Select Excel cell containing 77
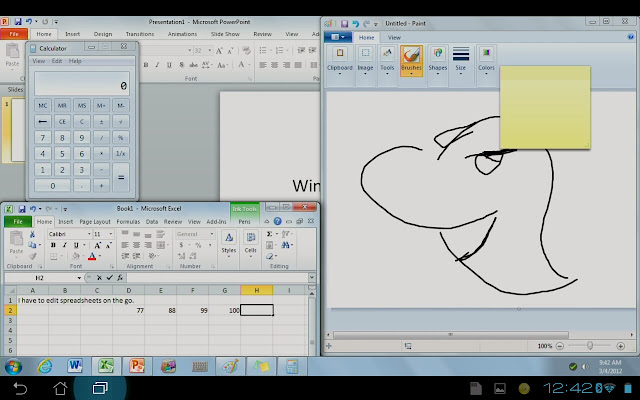The height and width of the screenshot is (400, 640). point(129,310)
